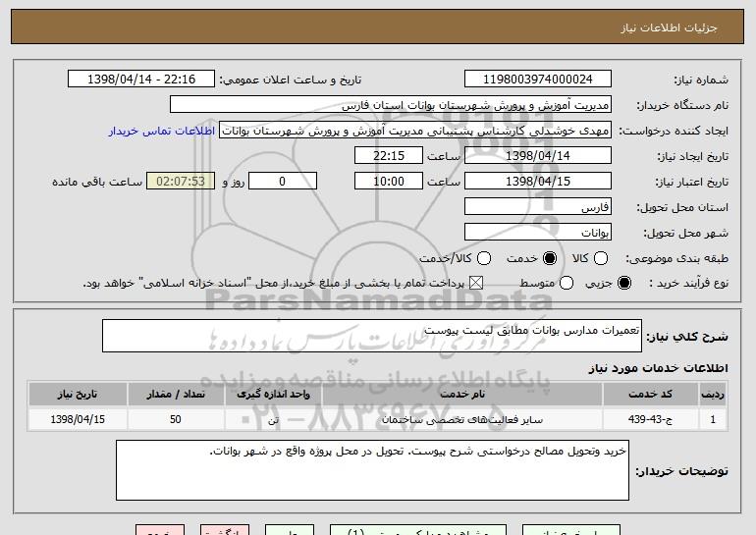Choose جزیی purchase process option
756x535 pixels.
pos(624,283)
